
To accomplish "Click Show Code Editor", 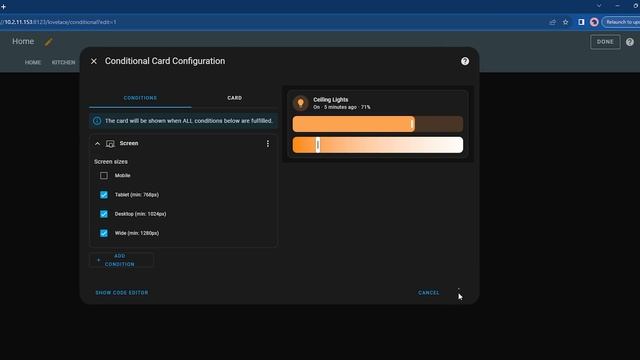I will pyautogui.click(x=122, y=293).
